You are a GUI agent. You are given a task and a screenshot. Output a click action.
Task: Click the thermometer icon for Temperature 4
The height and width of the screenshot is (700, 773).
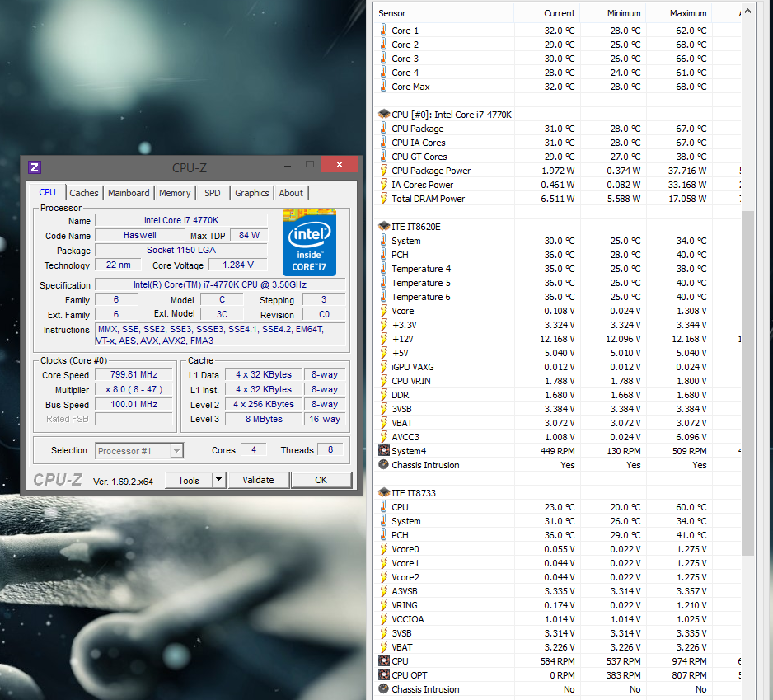pyautogui.click(x=383, y=269)
